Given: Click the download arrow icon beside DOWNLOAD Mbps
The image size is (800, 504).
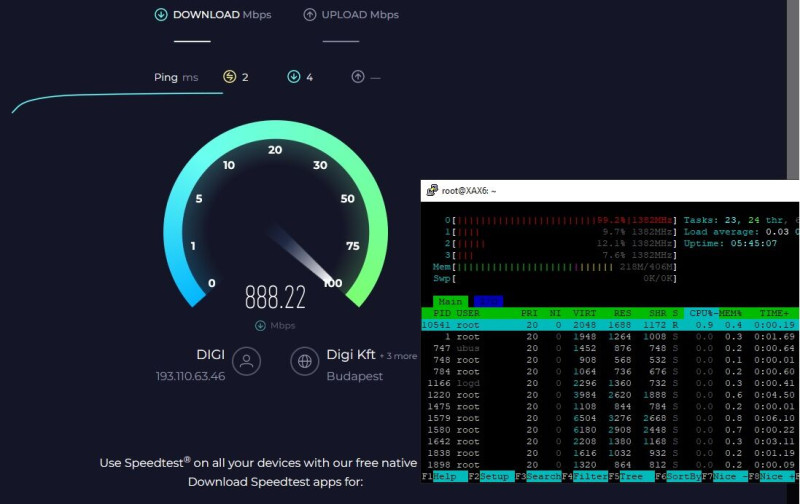Looking at the screenshot, I should coord(161,15).
